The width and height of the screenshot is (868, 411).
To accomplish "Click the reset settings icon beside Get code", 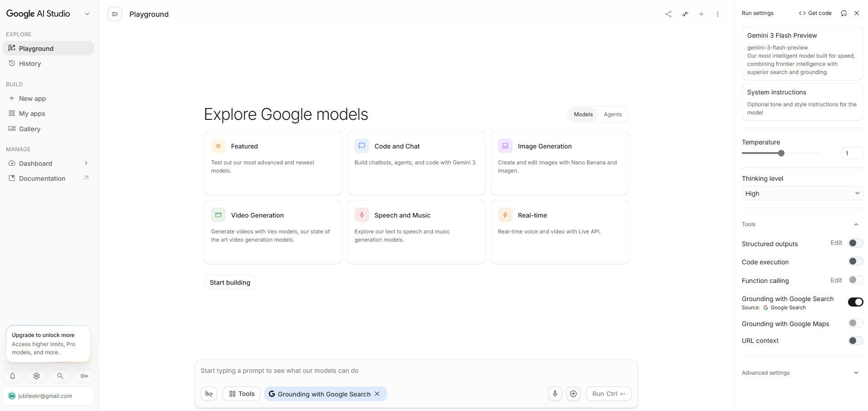I will (844, 13).
